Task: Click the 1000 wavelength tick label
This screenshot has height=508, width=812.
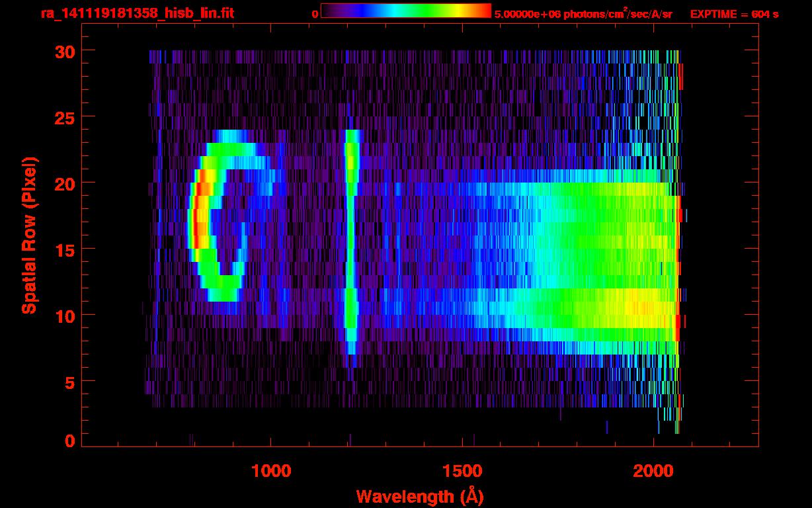Action: 270,471
